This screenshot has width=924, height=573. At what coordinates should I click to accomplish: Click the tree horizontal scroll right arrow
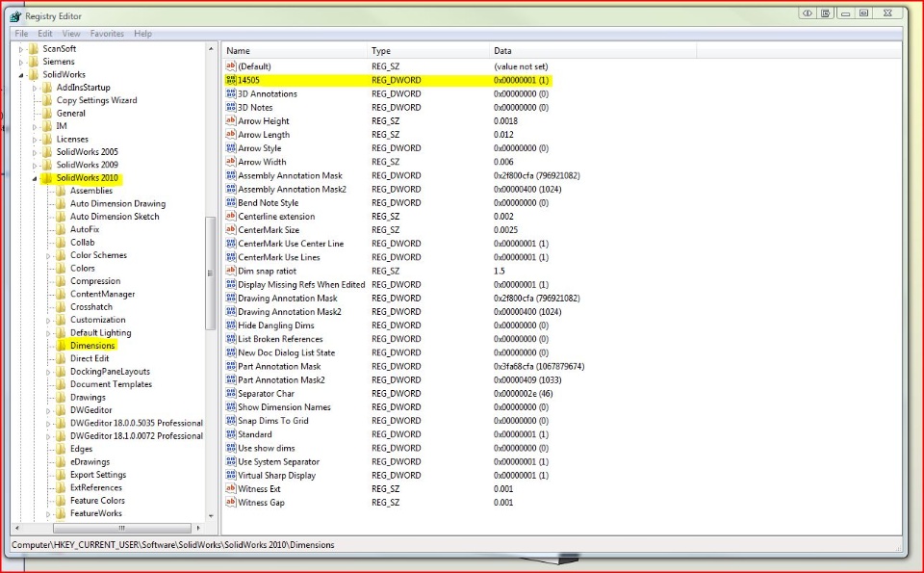[198, 528]
